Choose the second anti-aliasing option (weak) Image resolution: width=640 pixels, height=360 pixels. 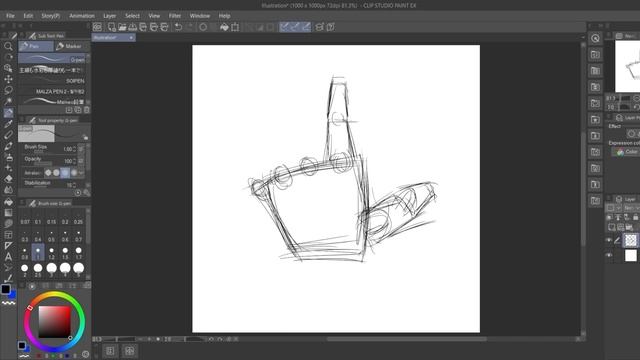pyautogui.click(x=56, y=173)
